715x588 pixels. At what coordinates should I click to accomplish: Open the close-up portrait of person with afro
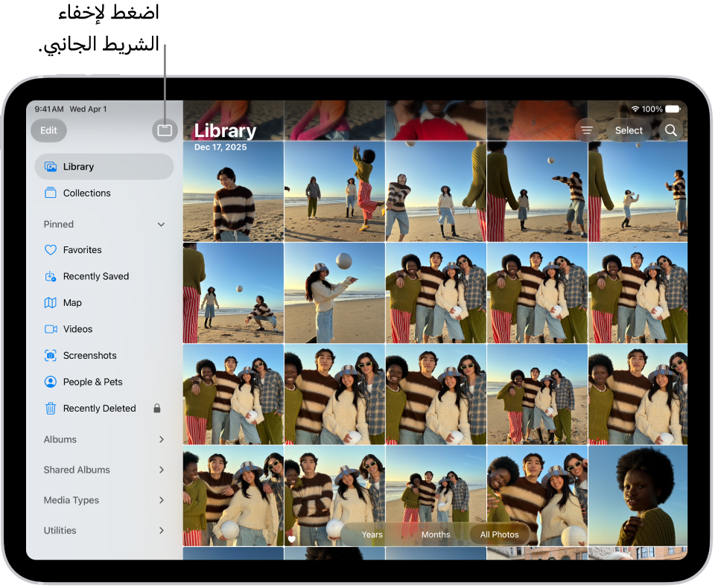click(x=638, y=496)
